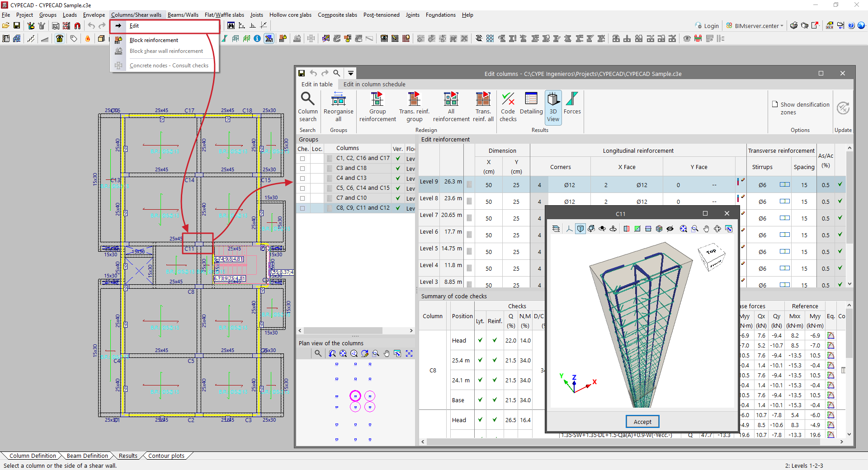Tick the checkbox for C3 and C18
Image resolution: width=868 pixels, height=470 pixels.
[x=302, y=169]
